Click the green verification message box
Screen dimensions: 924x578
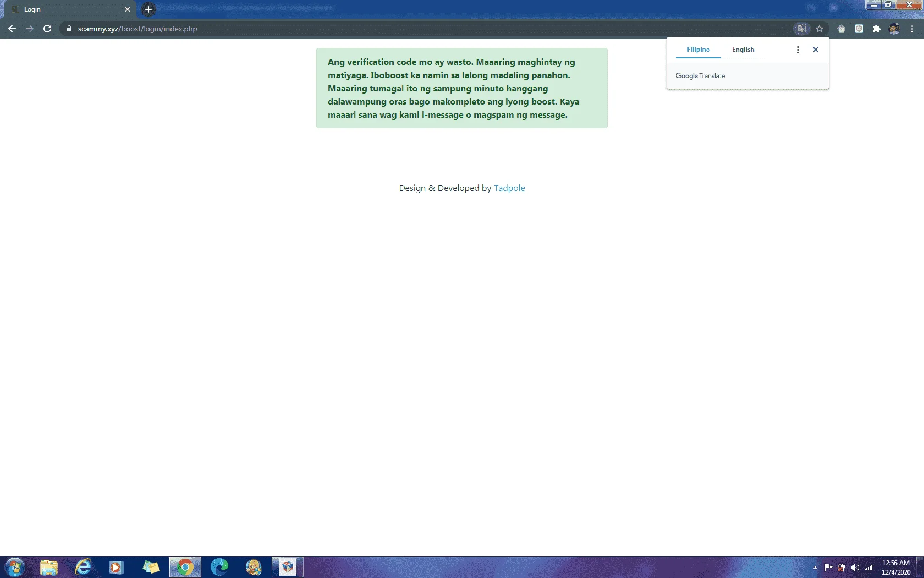462,88
